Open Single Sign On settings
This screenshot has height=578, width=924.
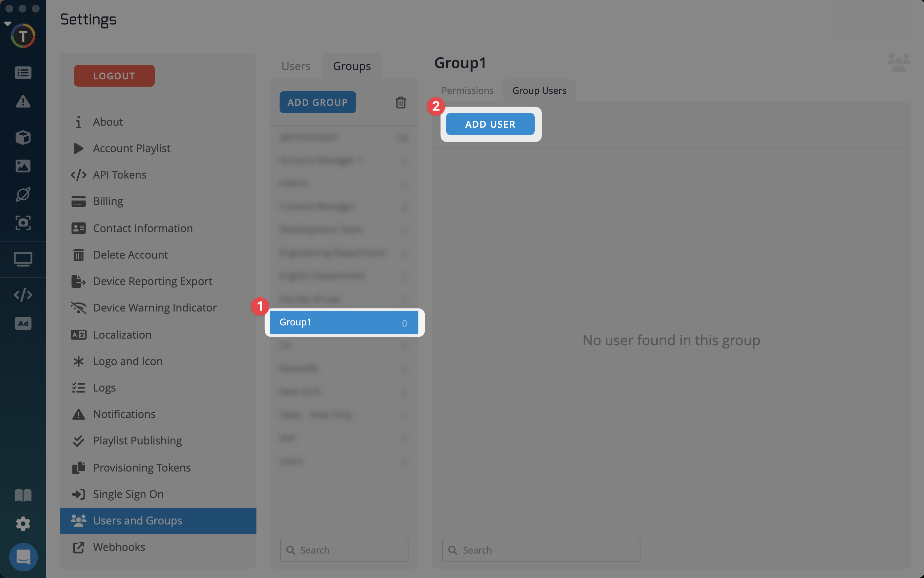(x=128, y=494)
